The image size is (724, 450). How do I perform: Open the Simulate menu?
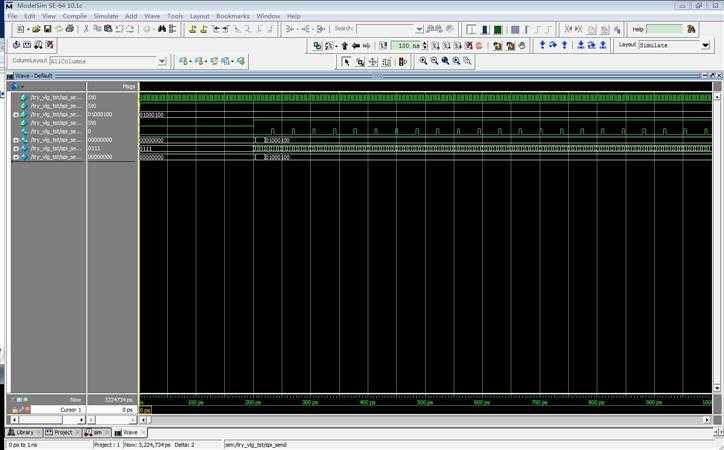click(106, 16)
